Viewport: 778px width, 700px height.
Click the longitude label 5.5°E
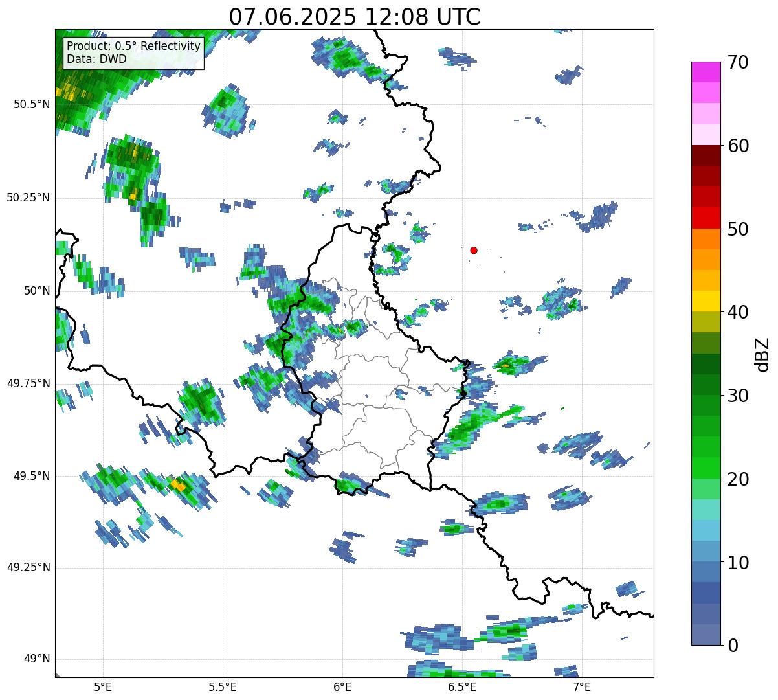coord(223,687)
